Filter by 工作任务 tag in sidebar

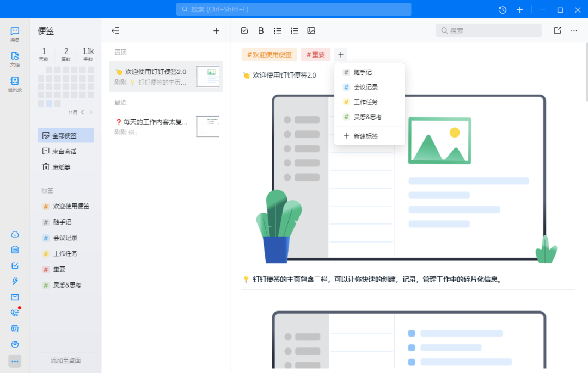pyautogui.click(x=66, y=253)
